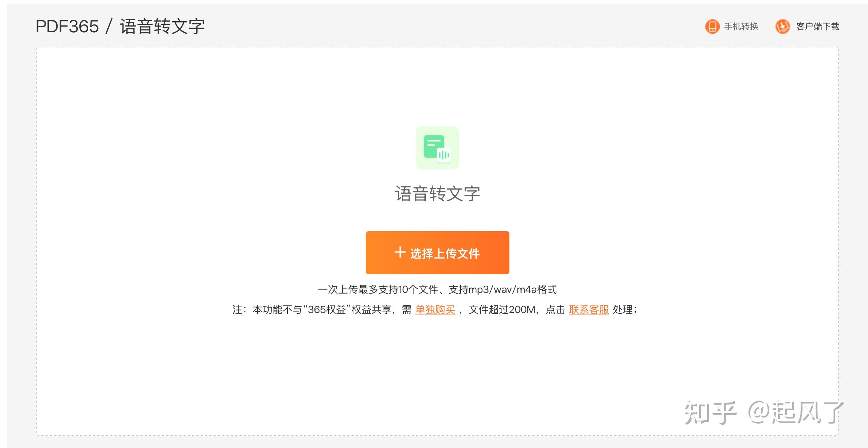Image resolution: width=868 pixels, height=448 pixels.
Task: Click the centered 语音转文字 heading
Action: (437, 194)
